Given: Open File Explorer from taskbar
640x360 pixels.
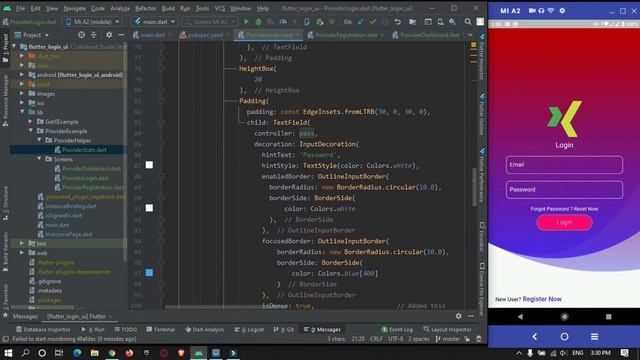Looking at the screenshot, I should pyautogui.click(x=94, y=353).
